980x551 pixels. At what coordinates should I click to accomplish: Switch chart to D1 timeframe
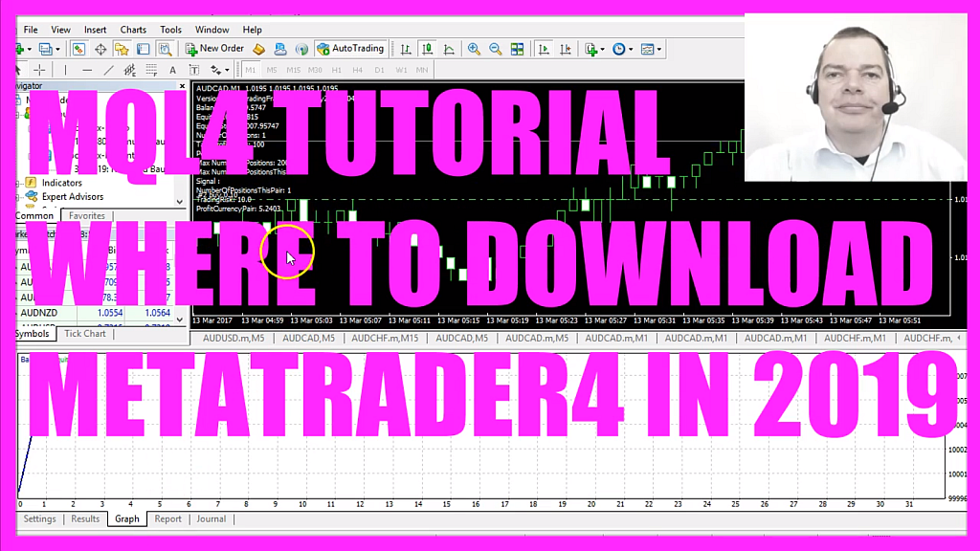[x=379, y=70]
